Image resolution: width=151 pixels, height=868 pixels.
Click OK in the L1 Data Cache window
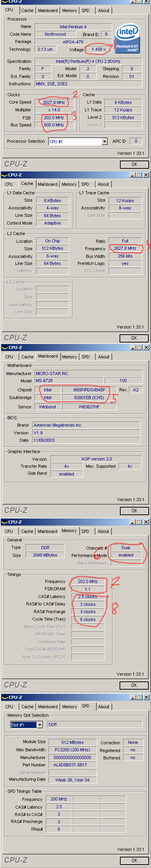pyautogui.click(x=134, y=338)
